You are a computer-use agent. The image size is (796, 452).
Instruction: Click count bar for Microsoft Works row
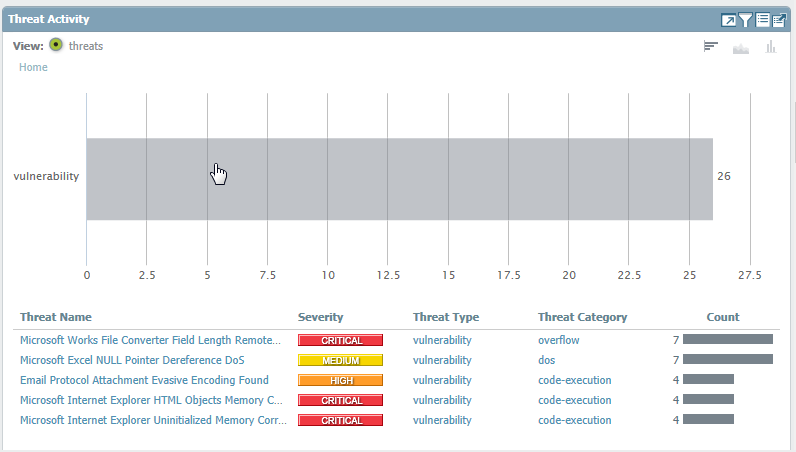pos(727,339)
